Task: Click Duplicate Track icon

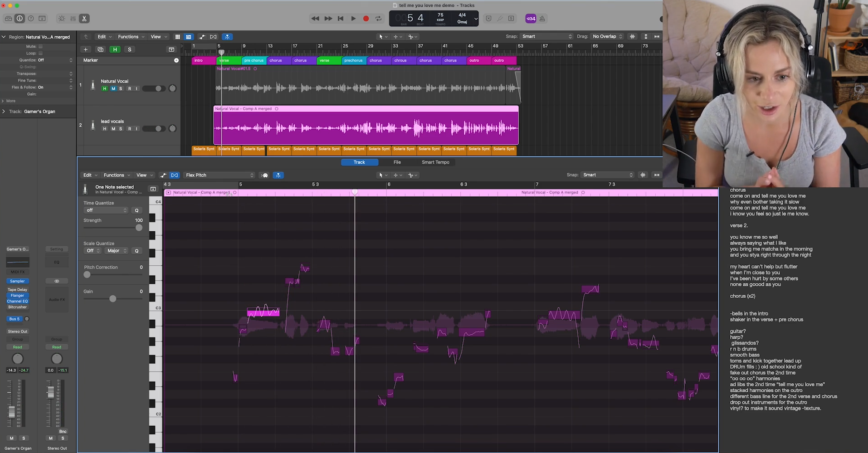Action: 101,49
